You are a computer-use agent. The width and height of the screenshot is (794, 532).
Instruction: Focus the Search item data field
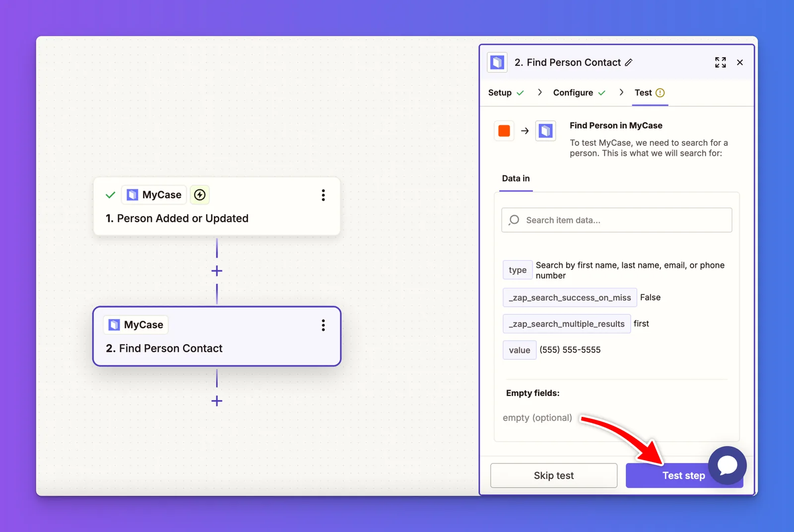pos(617,220)
